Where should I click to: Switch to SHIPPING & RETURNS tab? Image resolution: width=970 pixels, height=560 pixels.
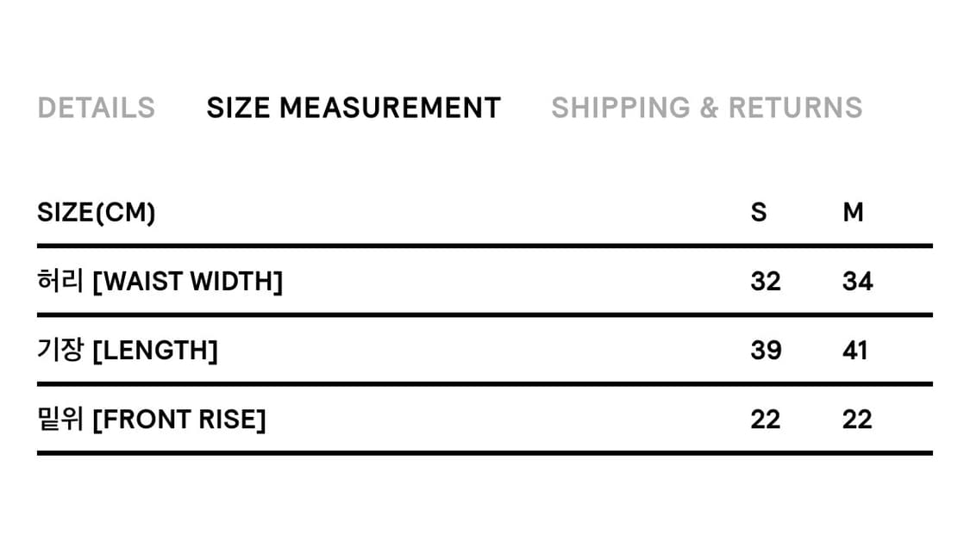(x=706, y=108)
